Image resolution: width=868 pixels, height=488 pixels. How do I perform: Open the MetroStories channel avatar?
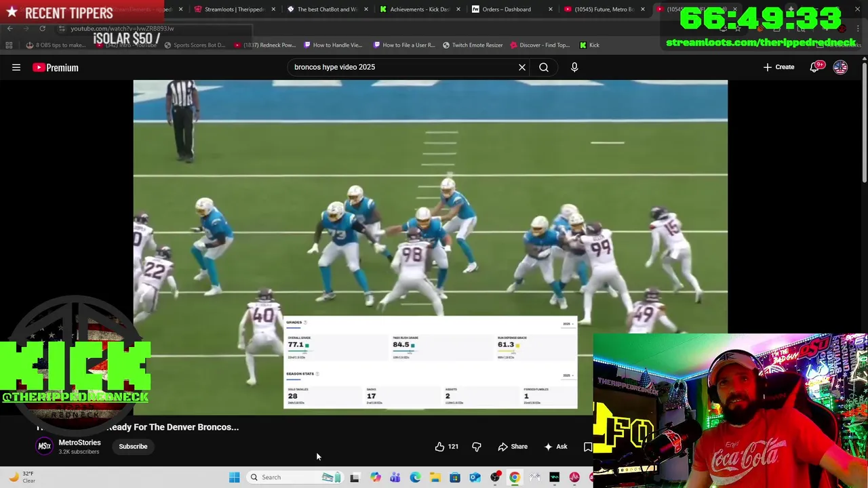pyautogui.click(x=44, y=446)
